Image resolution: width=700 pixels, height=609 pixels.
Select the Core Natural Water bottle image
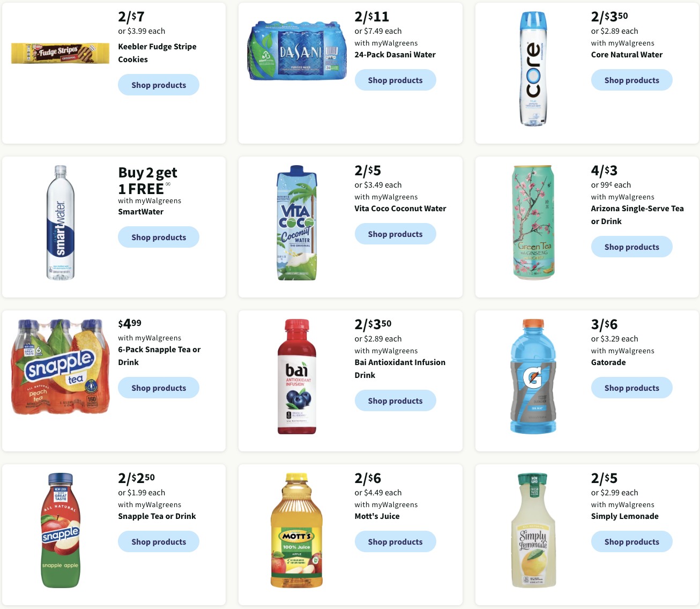(533, 69)
